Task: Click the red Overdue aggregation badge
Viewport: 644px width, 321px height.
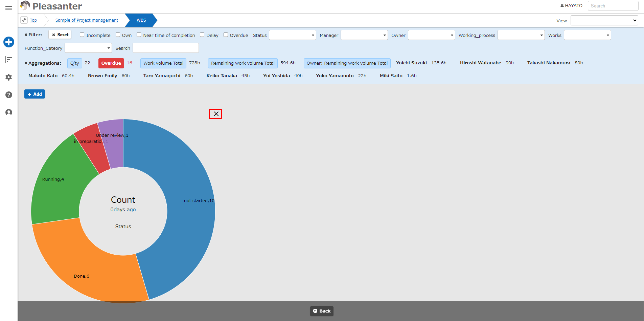Action: (111, 63)
